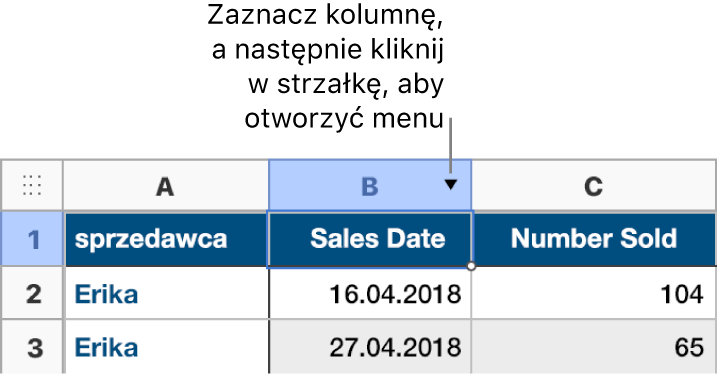Click the Number Sold header cell

click(x=594, y=239)
